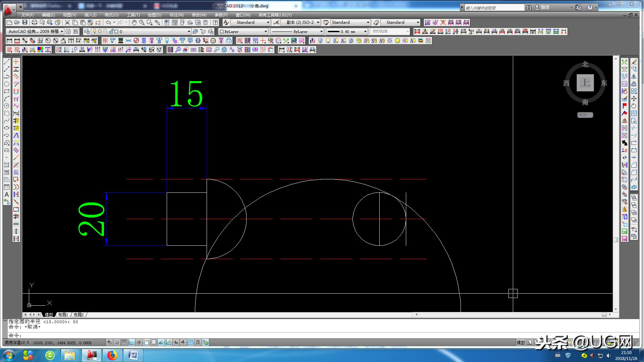
Task: Switch to the 布局1 layout tab
Action: (x=63, y=315)
